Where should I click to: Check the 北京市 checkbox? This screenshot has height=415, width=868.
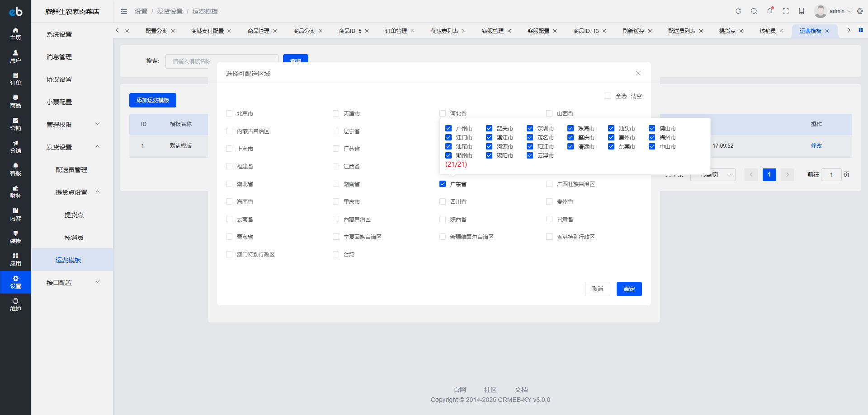pyautogui.click(x=229, y=113)
